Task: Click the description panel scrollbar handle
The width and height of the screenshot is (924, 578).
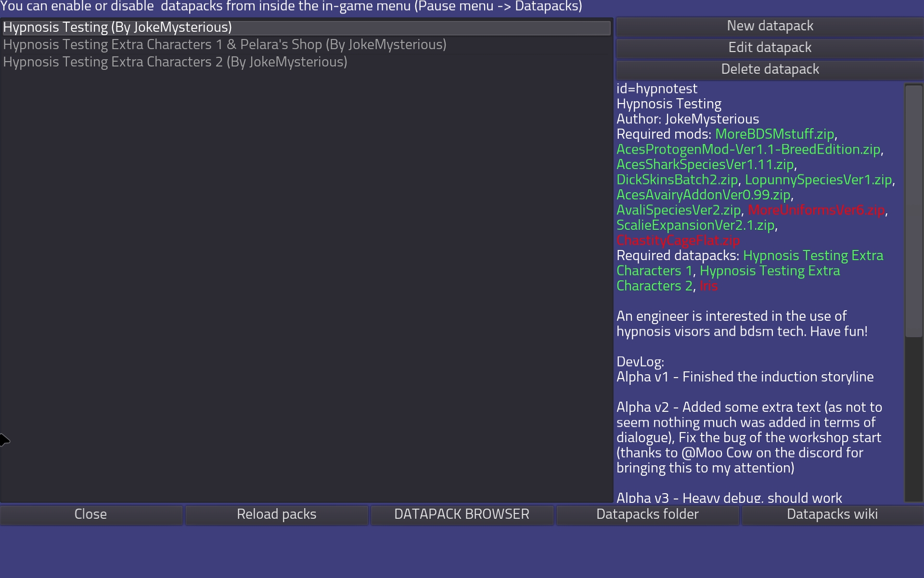Action: (x=913, y=210)
